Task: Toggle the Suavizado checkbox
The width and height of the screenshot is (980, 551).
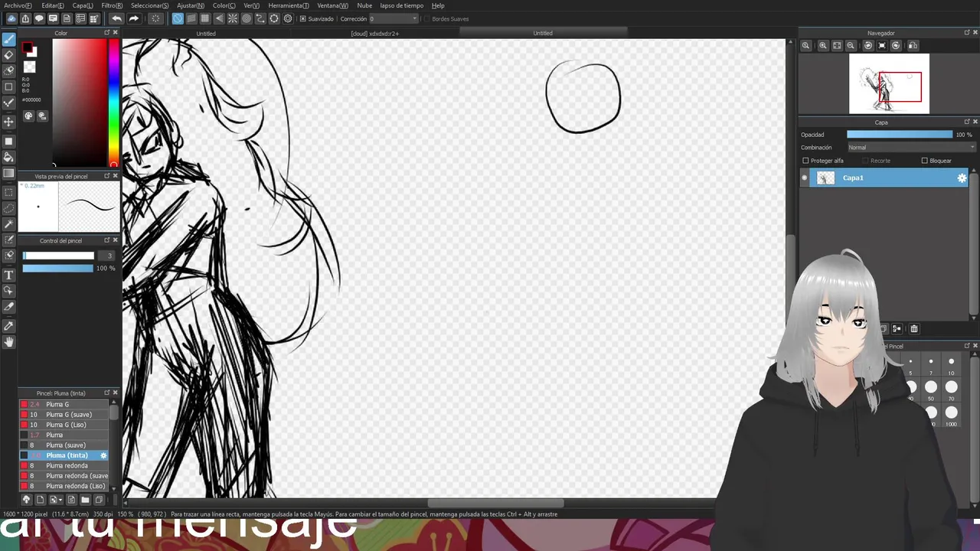Action: (303, 18)
